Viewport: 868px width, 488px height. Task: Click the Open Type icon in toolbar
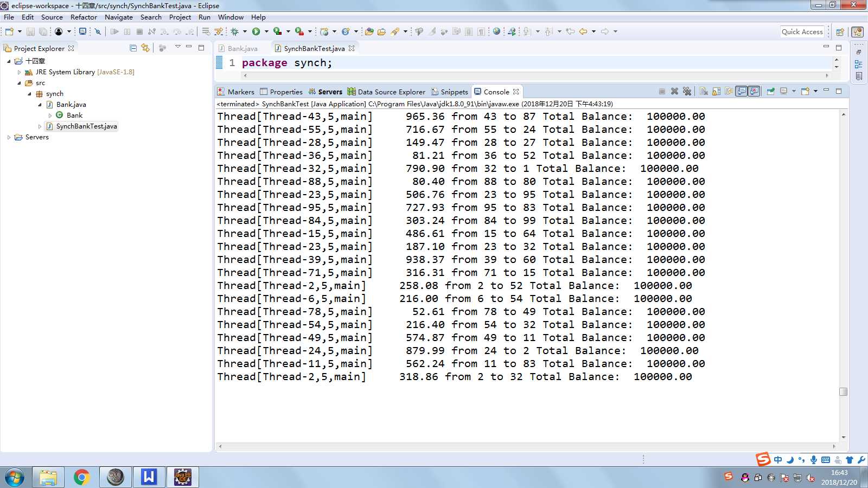click(369, 31)
